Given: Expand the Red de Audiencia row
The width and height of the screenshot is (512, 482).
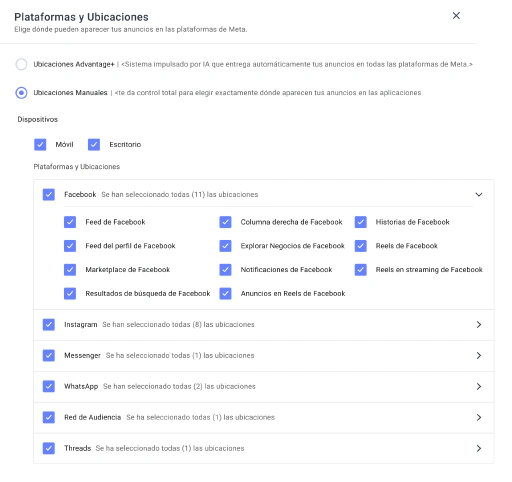Looking at the screenshot, I should 479,417.
